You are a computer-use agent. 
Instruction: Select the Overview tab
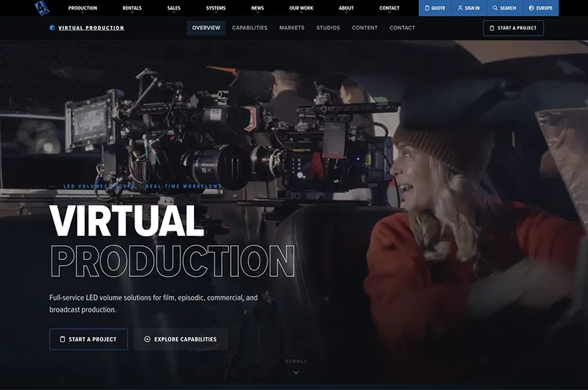point(207,28)
